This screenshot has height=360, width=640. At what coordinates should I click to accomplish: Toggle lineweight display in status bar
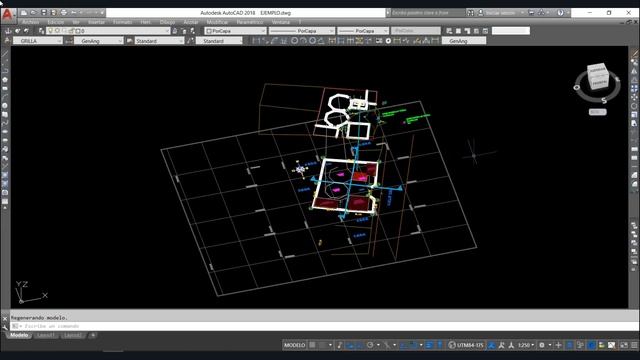[429, 345]
